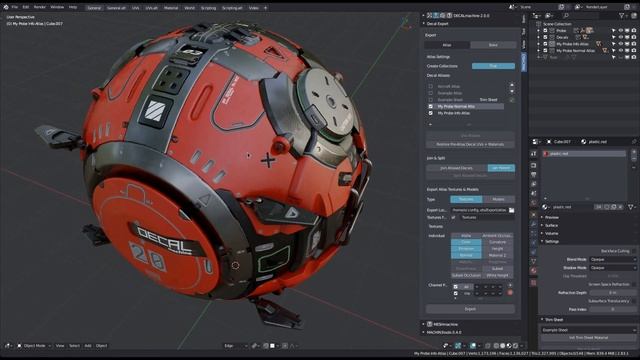Screen dimensions: 640x360
Task: Open the Shadow Mode dropdown
Action: [x=613, y=268]
